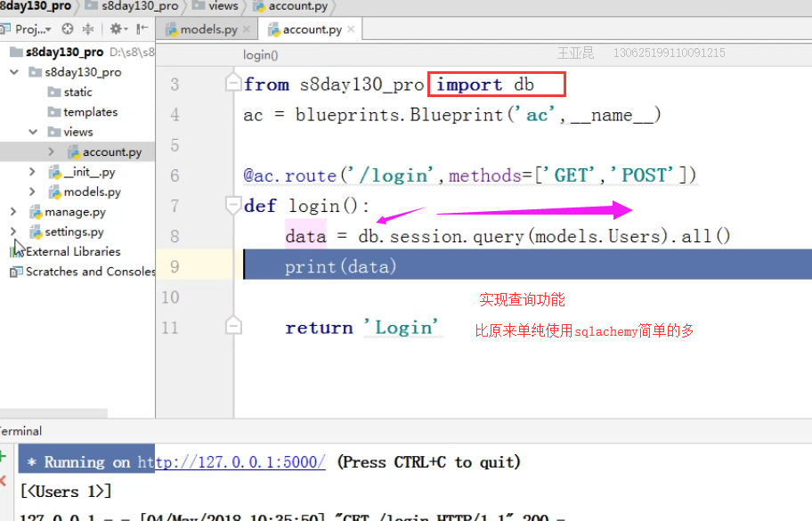Collapse the s8day130_pro subfolder
This screenshot has width=812, height=521.
(x=14, y=72)
